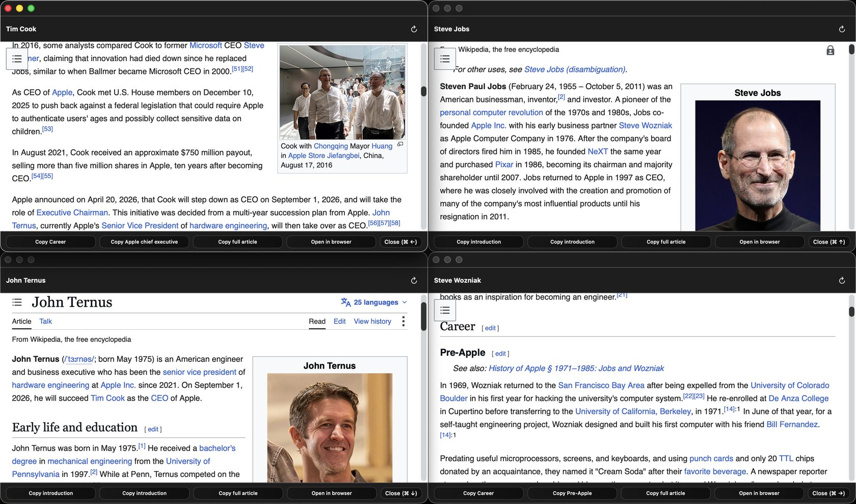Follow the Executive Chairman link
This screenshot has height=504, width=856.
(72, 213)
